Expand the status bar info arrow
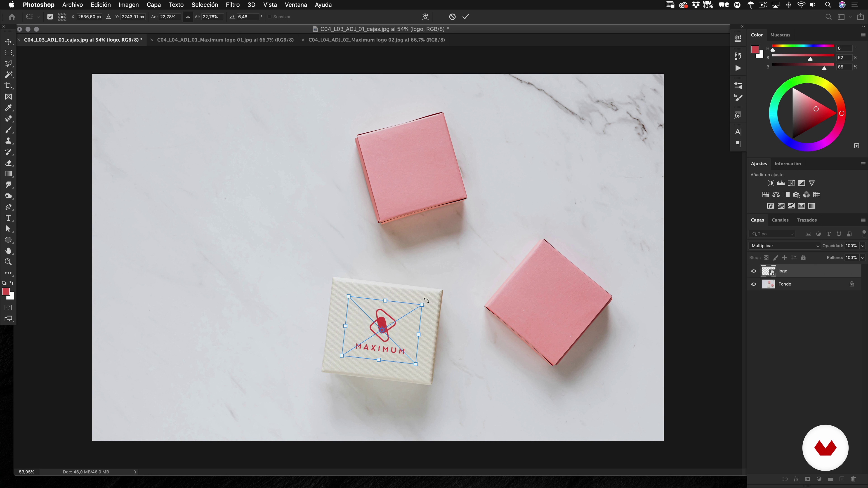The height and width of the screenshot is (488, 868). click(x=135, y=472)
